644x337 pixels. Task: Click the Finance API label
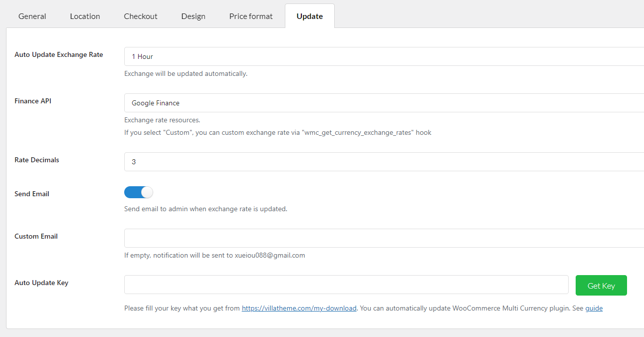click(33, 101)
